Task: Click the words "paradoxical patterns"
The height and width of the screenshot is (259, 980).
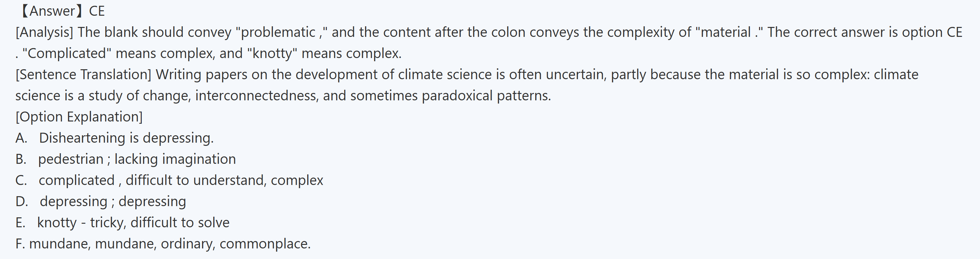Action: tap(486, 96)
